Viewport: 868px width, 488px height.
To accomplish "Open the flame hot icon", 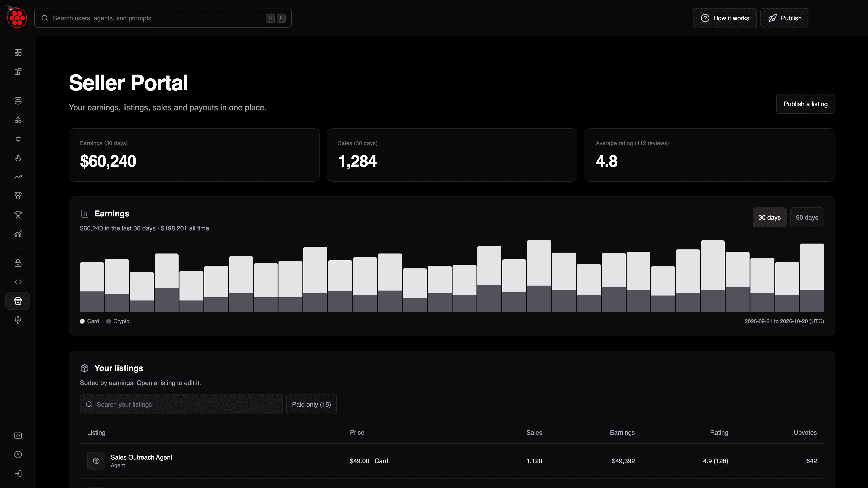I will 18,158.
